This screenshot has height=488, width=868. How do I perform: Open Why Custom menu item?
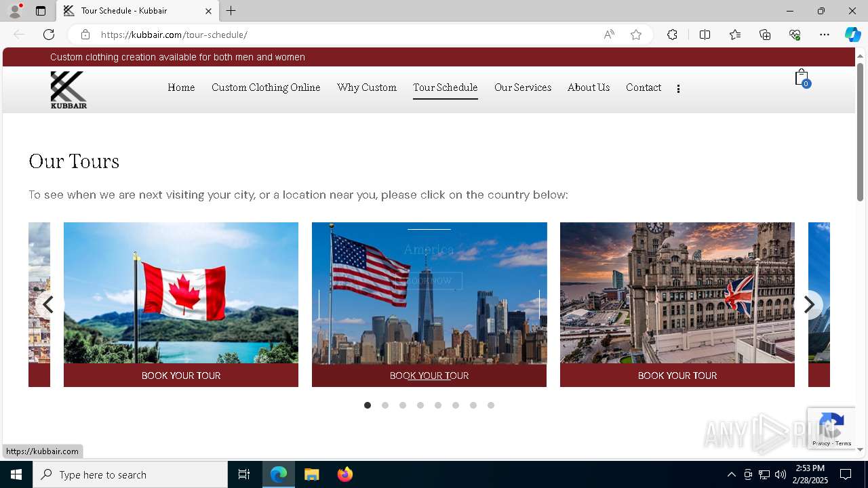pyautogui.click(x=367, y=87)
